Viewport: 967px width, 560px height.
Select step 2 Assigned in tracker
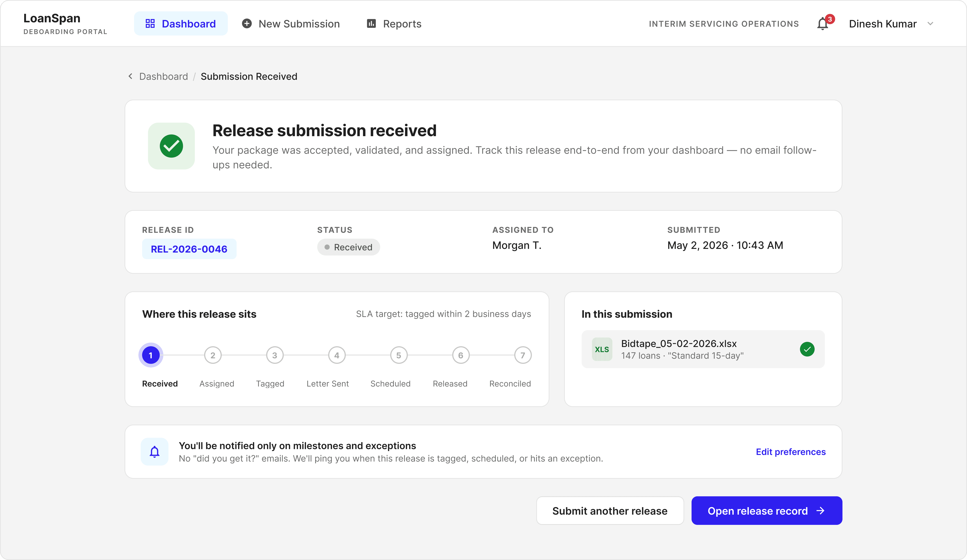[213, 355]
